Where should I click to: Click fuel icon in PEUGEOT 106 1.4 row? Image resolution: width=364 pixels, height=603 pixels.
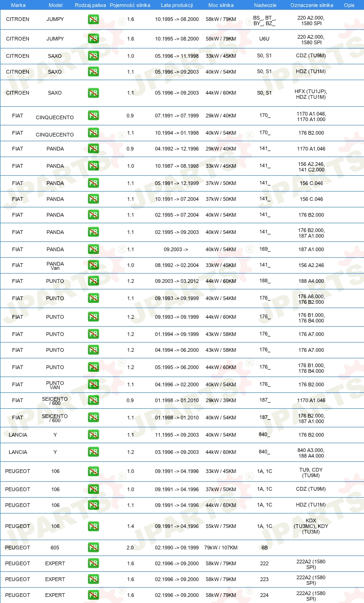coord(93,526)
